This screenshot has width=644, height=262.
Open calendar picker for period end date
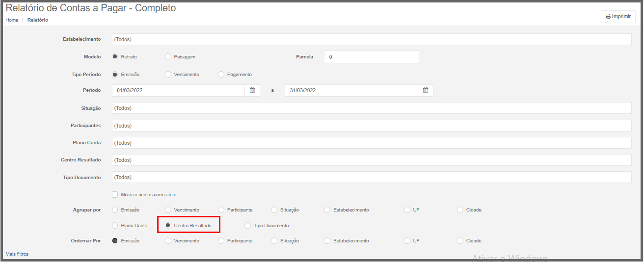(x=426, y=90)
